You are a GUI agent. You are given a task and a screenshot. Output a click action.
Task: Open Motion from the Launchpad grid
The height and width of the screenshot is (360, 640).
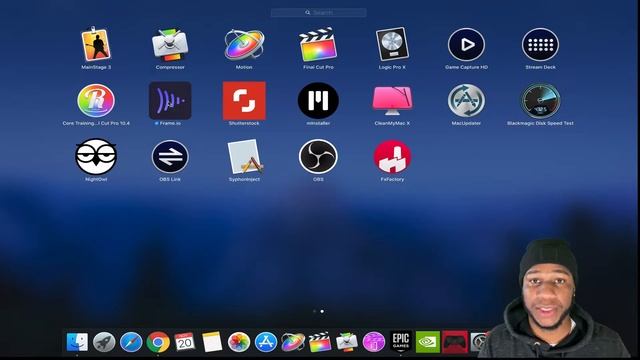click(244, 44)
